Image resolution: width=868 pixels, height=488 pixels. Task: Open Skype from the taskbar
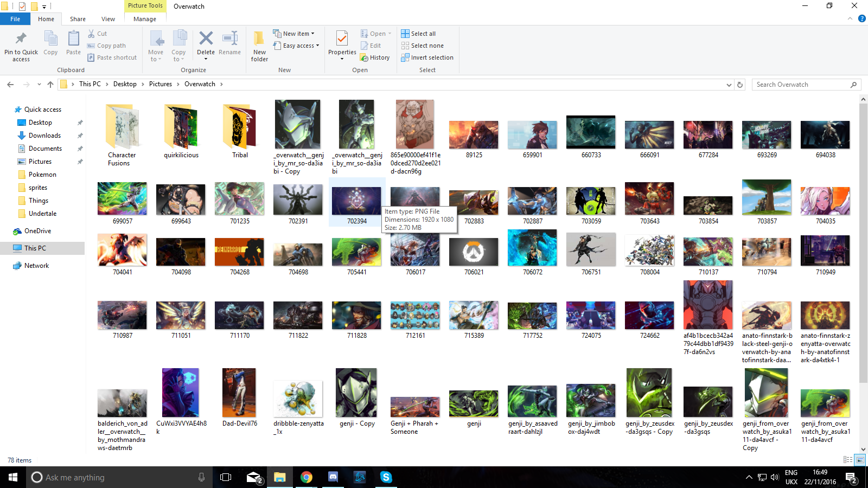coord(386,477)
